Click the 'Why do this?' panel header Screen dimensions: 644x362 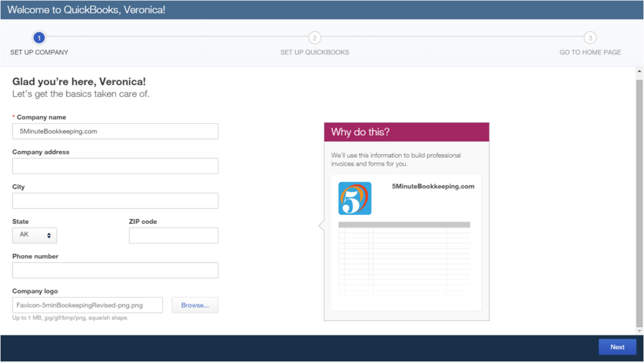(407, 132)
